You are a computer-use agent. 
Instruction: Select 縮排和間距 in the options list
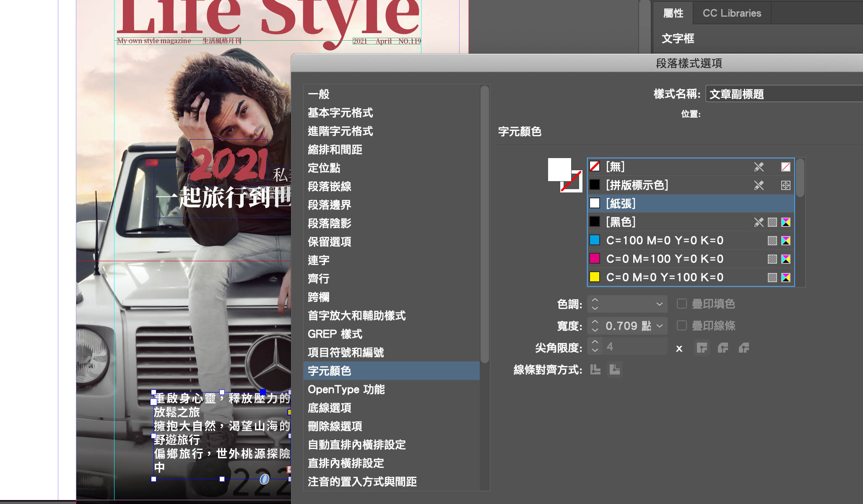[x=335, y=150]
